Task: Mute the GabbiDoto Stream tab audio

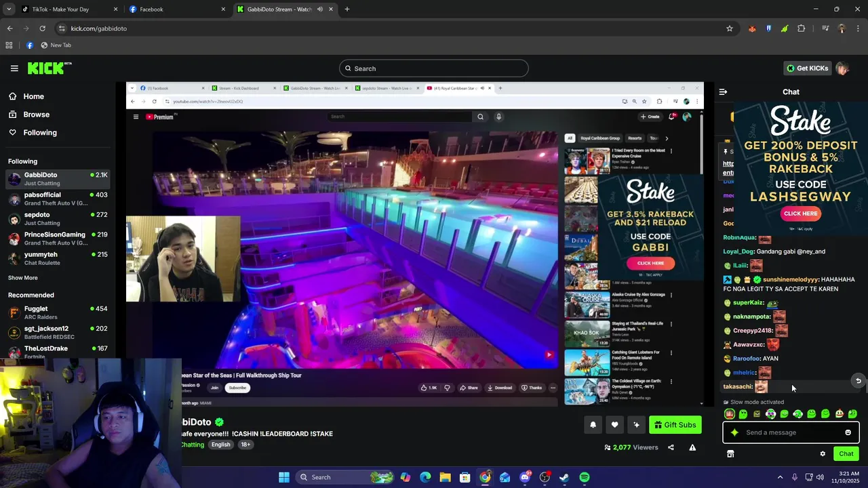Action: (x=319, y=9)
